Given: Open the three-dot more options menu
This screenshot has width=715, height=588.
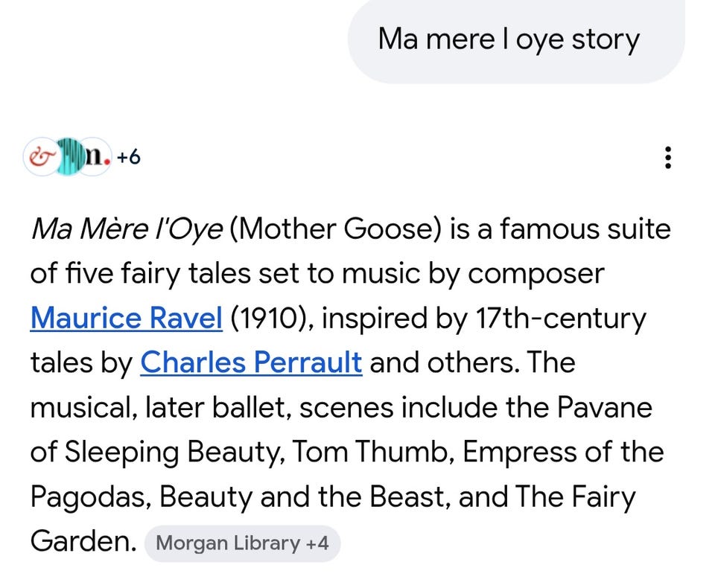Looking at the screenshot, I should 668,158.
